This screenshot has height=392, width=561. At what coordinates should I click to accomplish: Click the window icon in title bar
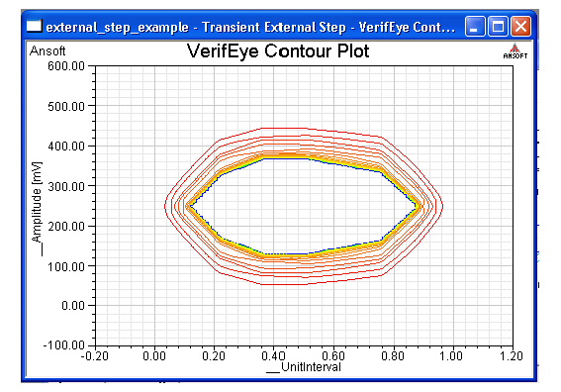point(35,26)
